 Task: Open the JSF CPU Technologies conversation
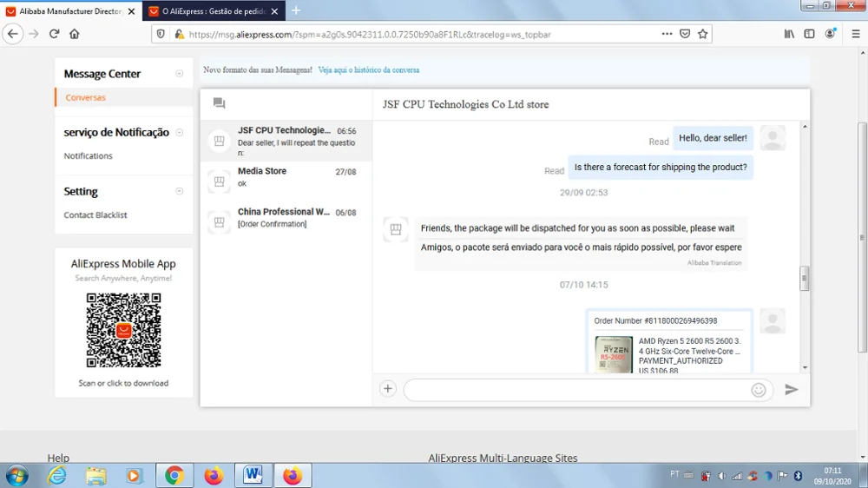(286, 141)
